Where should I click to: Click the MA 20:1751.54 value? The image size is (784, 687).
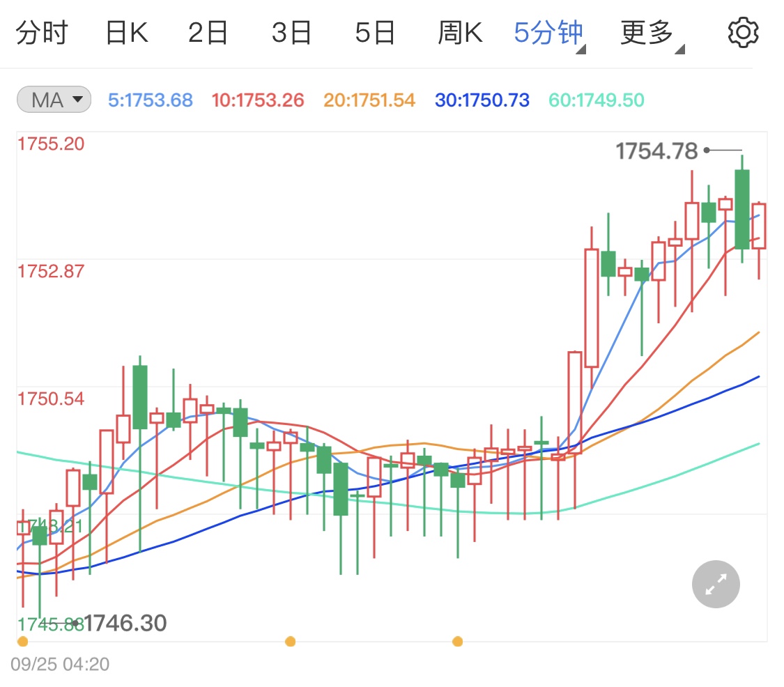[x=369, y=100]
